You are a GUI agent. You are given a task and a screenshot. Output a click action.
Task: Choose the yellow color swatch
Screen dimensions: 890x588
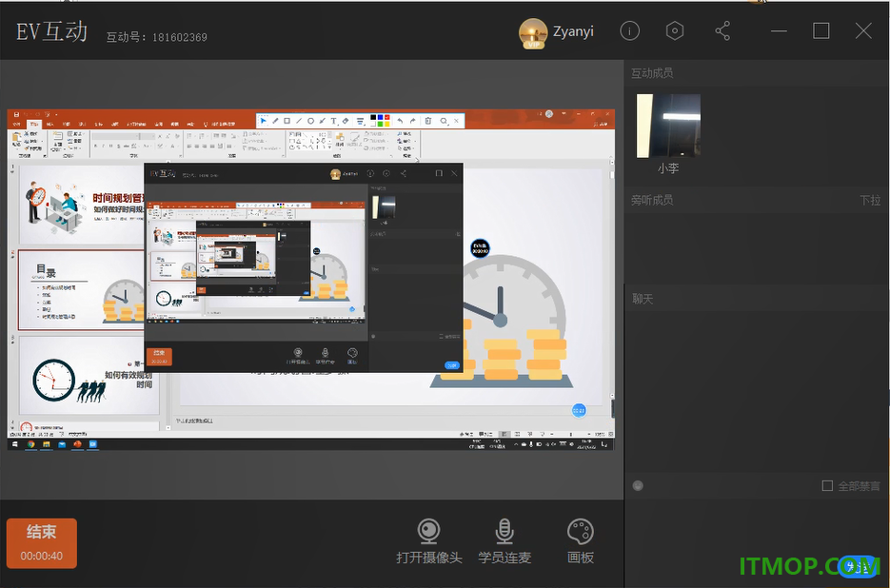[x=387, y=124]
